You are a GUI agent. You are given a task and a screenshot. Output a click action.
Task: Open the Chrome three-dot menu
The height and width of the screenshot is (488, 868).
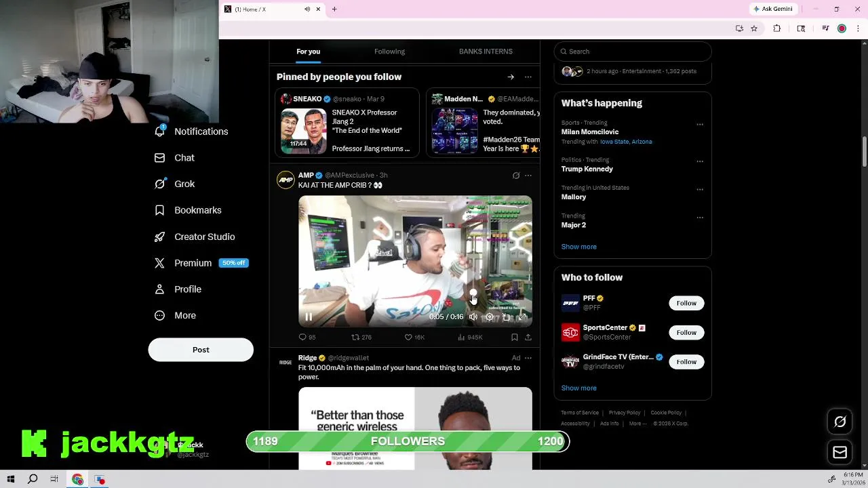point(858,28)
